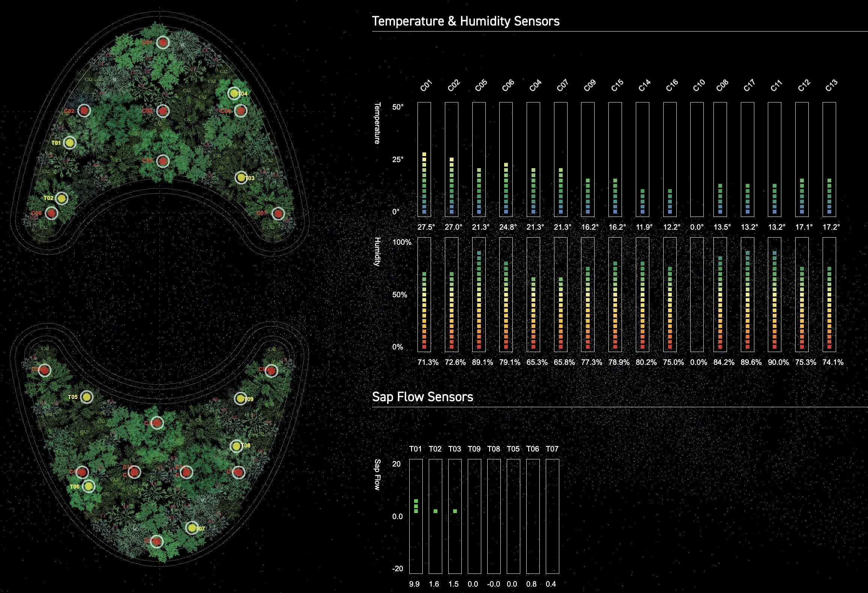Image resolution: width=868 pixels, height=593 pixels.
Task: Click the T07 yellow sensor marker
Action: tap(192, 528)
